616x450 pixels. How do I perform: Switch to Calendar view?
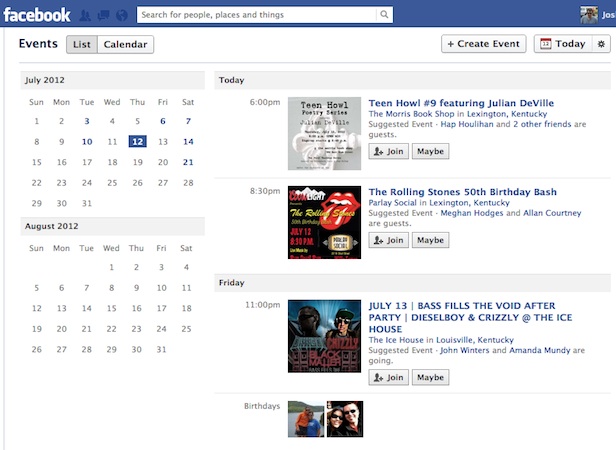pyautogui.click(x=126, y=44)
